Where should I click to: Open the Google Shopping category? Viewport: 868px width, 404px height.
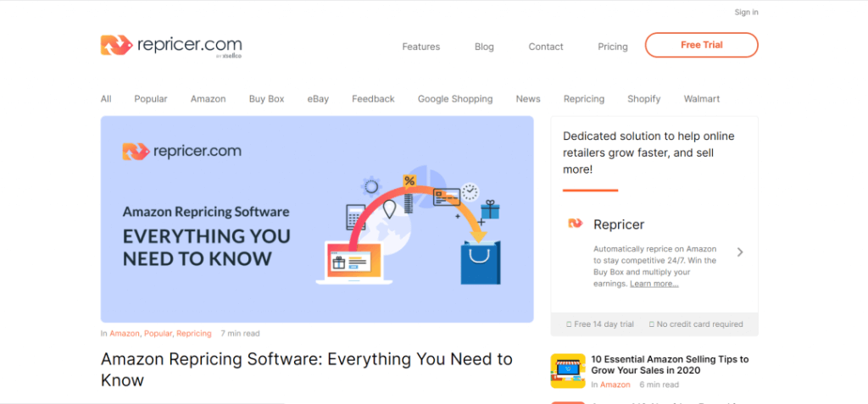click(455, 99)
